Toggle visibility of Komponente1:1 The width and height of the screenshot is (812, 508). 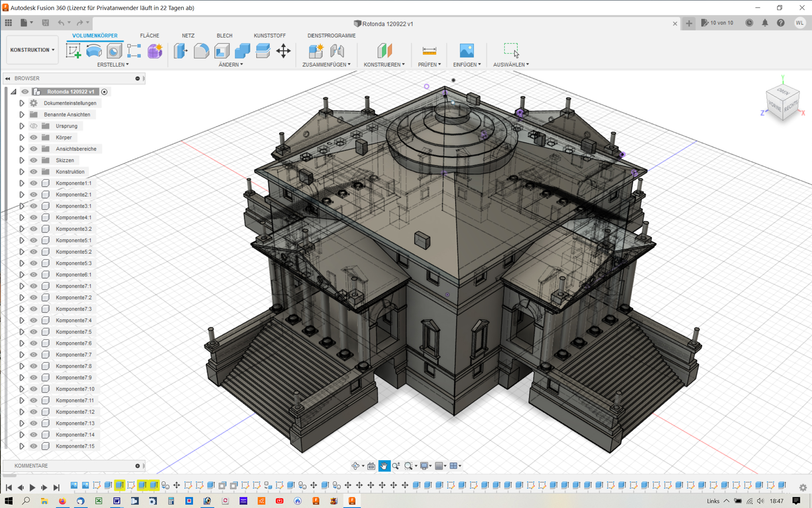click(x=33, y=183)
